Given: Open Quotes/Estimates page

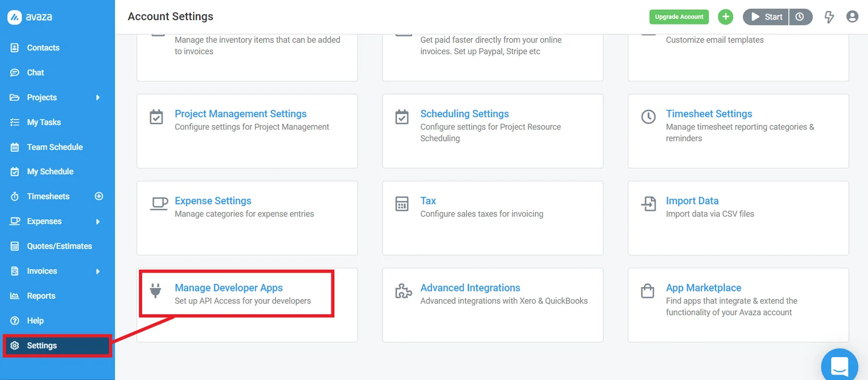Looking at the screenshot, I should [x=60, y=246].
